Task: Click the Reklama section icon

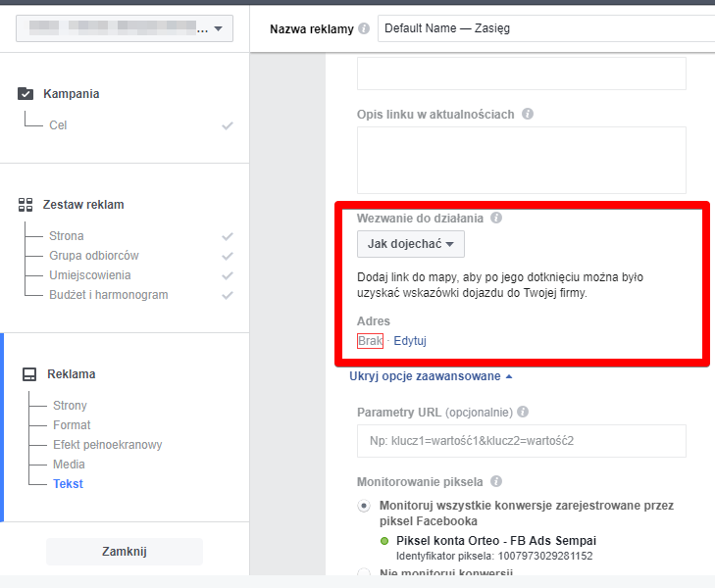Action: (29, 374)
